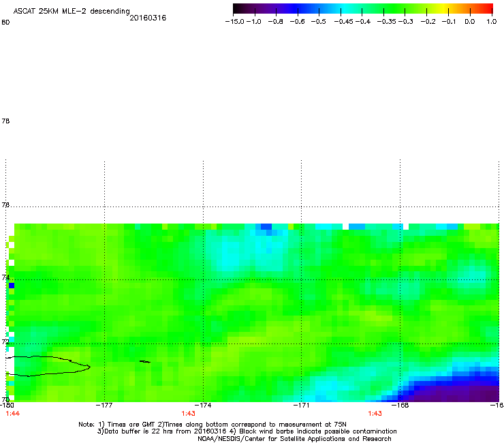Screen dimensions: 504x443
Task: Click the lone blue pixel beside the 74 label
Action: pos(12,286)
